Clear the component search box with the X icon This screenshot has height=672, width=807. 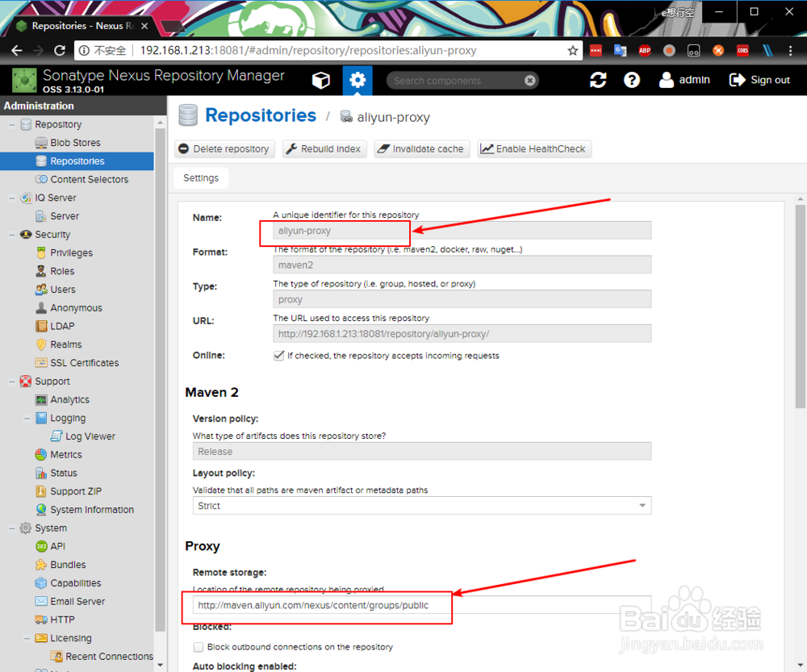pos(529,81)
